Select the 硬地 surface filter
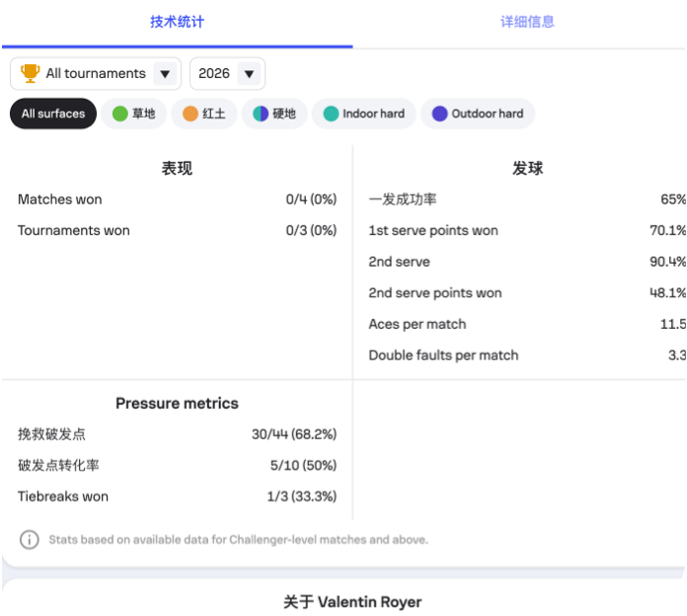 point(274,114)
